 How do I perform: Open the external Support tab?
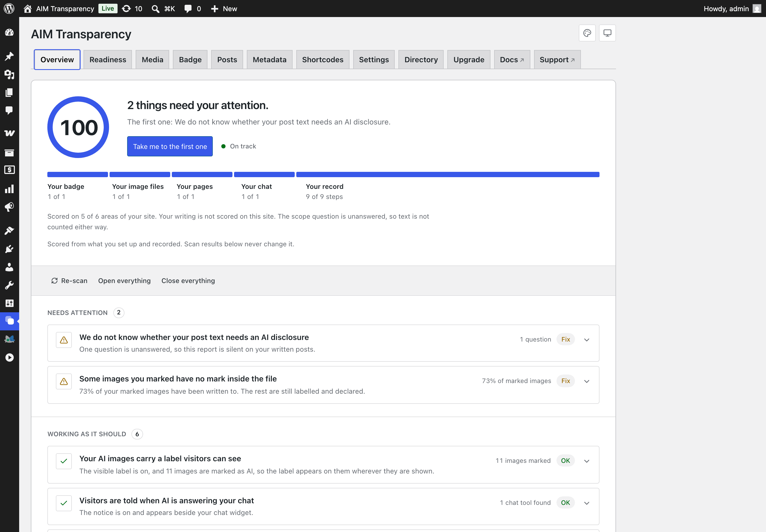click(557, 60)
